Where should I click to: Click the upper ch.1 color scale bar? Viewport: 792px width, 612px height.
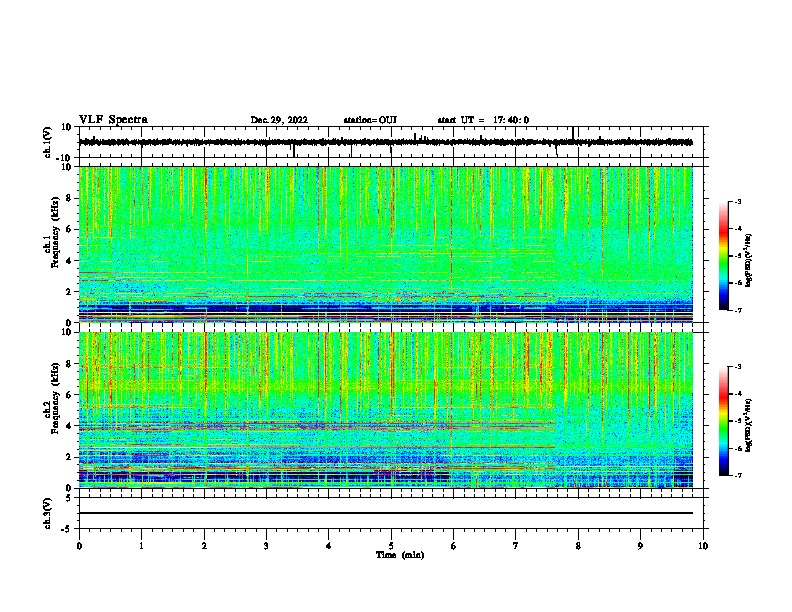723,256
